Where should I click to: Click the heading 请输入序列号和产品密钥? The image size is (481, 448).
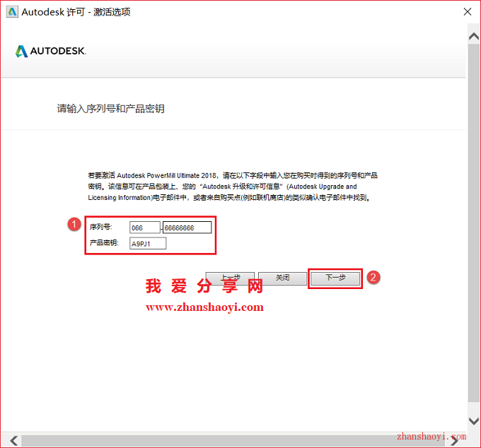click(x=111, y=109)
